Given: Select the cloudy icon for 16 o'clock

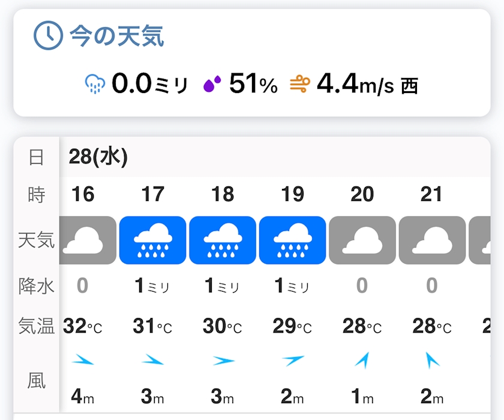Looking at the screenshot, I should pos(88,241).
